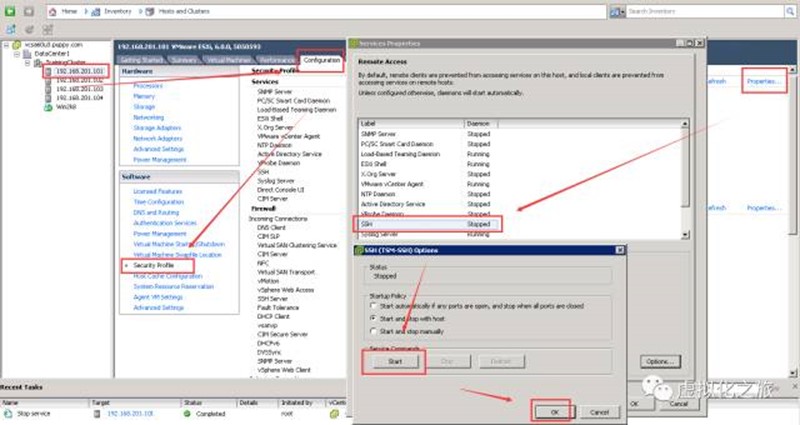This screenshot has width=800, height=425.
Task: Open DNS and Routing under Software
Action: (x=156, y=212)
